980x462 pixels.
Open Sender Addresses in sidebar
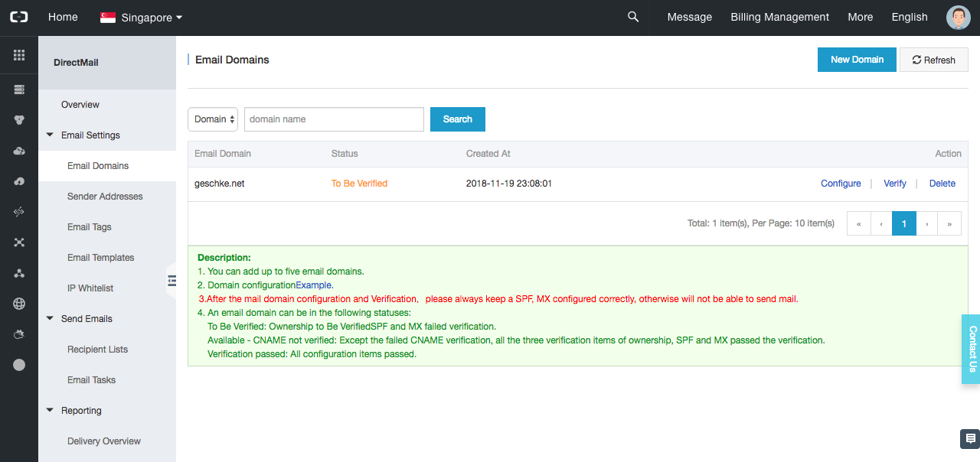[x=105, y=197]
